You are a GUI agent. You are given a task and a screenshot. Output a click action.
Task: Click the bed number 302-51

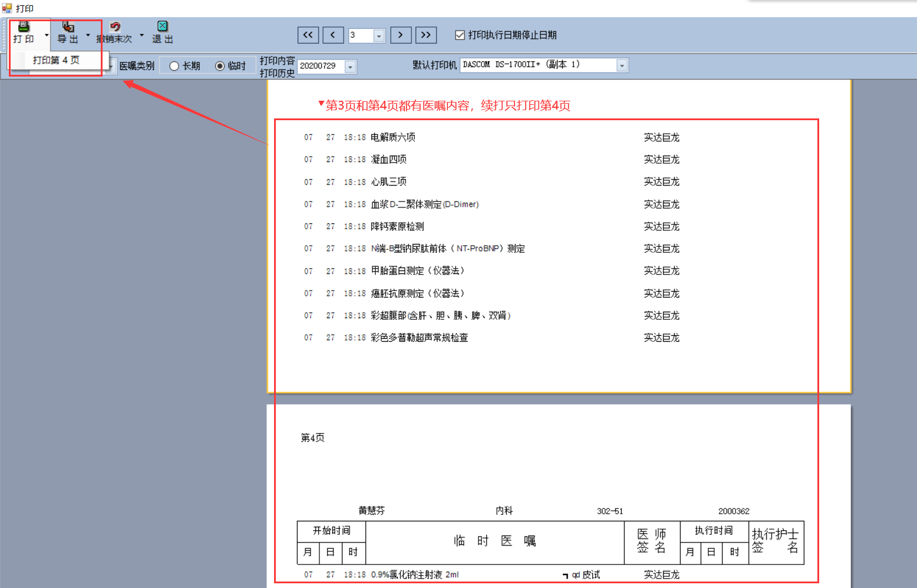pos(610,511)
